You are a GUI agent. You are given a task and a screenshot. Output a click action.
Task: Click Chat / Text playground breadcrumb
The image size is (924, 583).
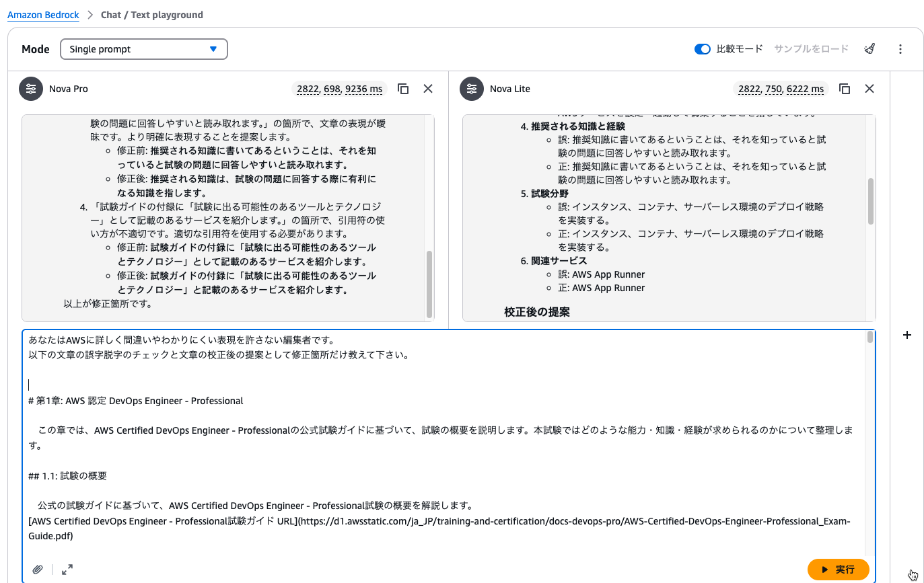point(151,14)
